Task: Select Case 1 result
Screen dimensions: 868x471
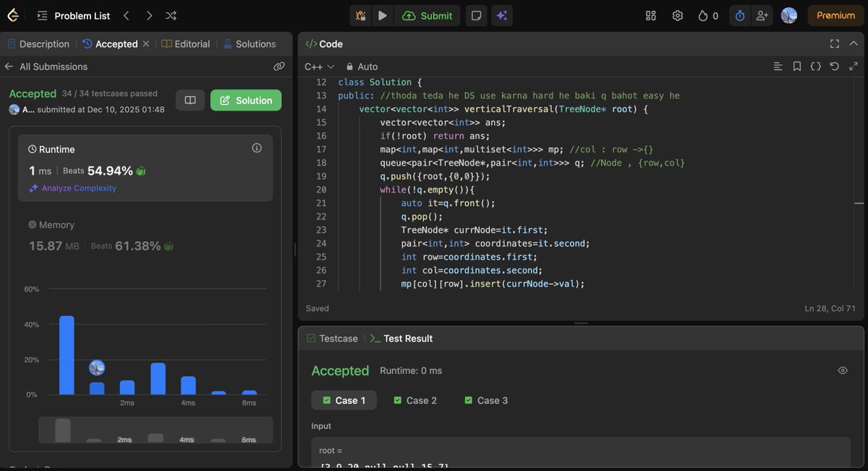Action: 344,401
